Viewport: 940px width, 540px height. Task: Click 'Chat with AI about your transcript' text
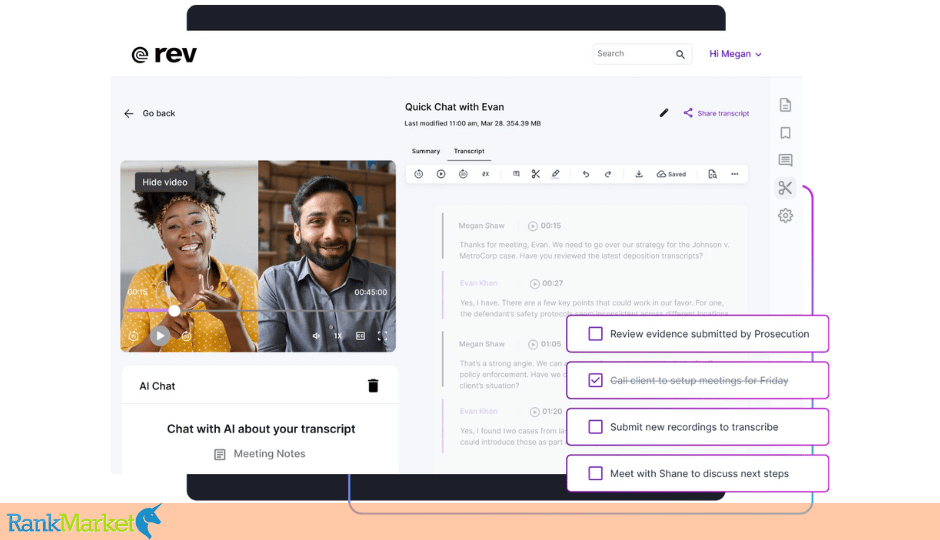coord(261,429)
